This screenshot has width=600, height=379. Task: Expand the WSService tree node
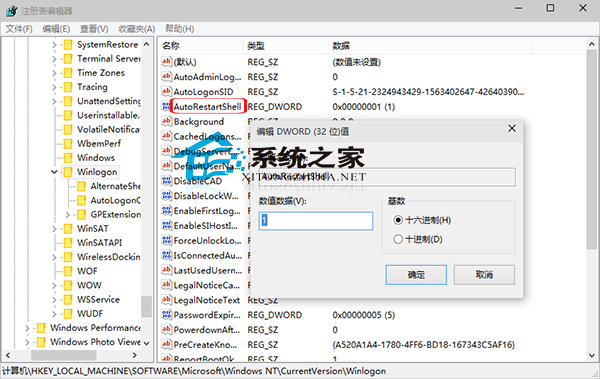pos(54,300)
